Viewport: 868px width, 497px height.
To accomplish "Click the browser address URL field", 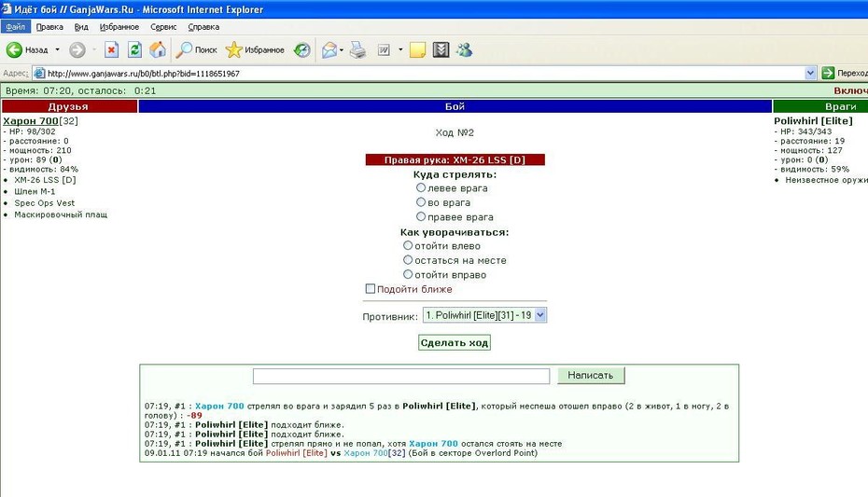I will coord(424,73).
